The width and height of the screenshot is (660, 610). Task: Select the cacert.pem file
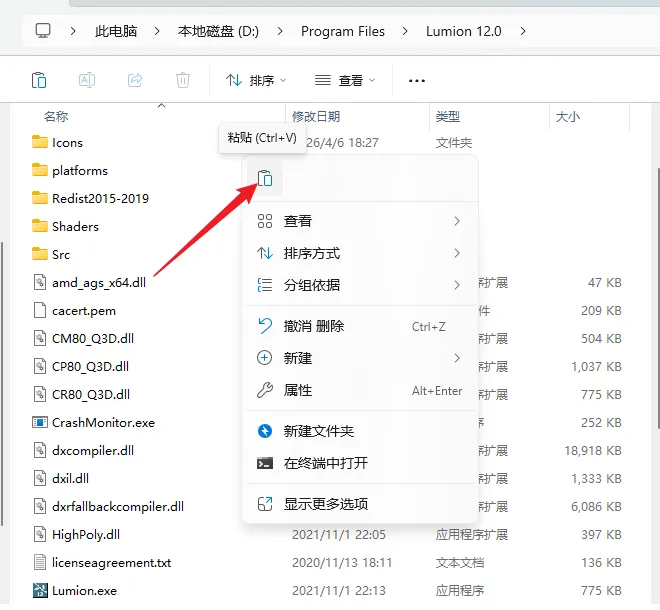click(74, 311)
